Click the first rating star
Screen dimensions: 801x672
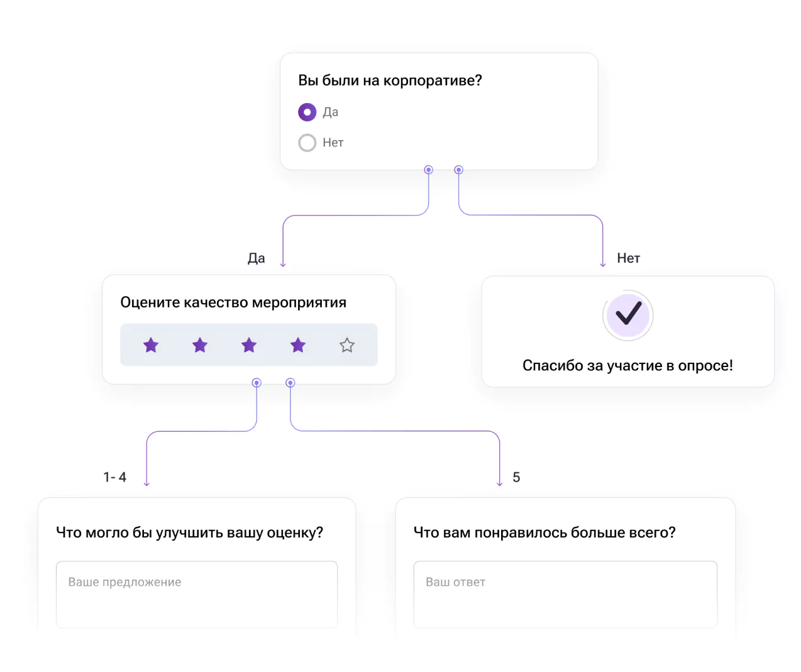click(x=151, y=345)
